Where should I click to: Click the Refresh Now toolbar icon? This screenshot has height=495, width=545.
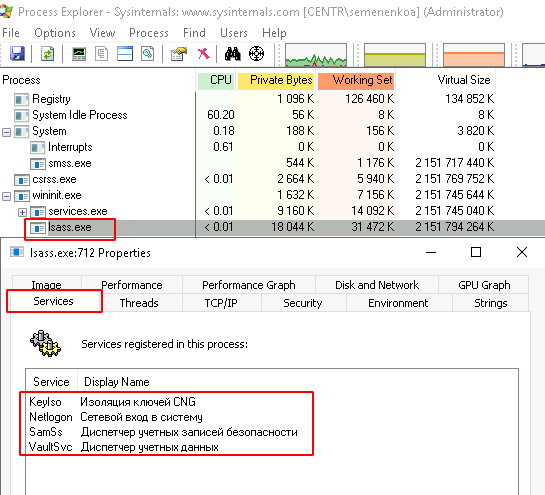click(x=47, y=54)
